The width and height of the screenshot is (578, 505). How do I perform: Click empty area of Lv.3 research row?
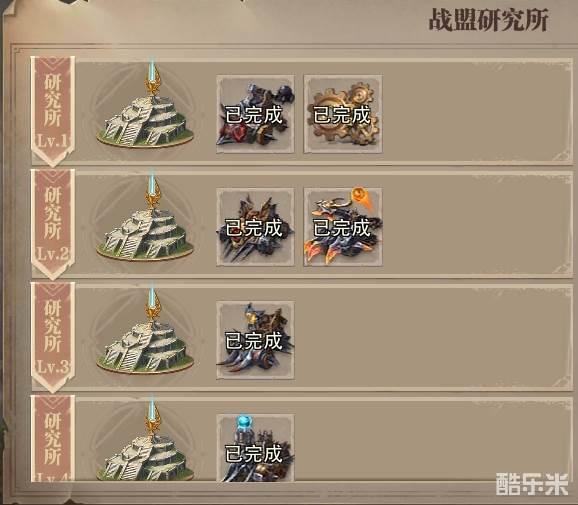431,337
